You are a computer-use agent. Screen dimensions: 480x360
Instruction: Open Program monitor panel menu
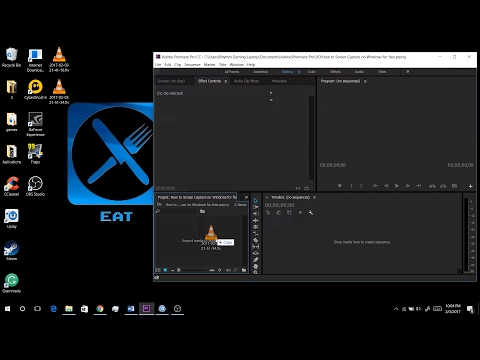[x=365, y=81]
